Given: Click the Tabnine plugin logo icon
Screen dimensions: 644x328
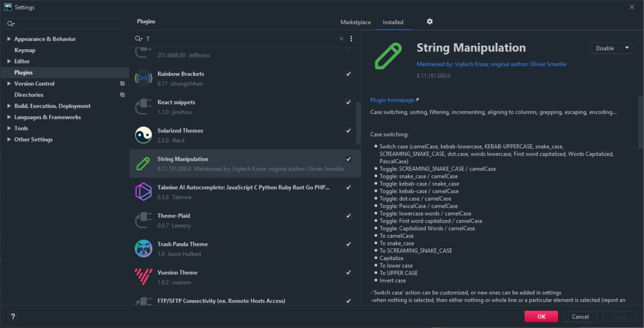Looking at the screenshot, I should [143, 192].
